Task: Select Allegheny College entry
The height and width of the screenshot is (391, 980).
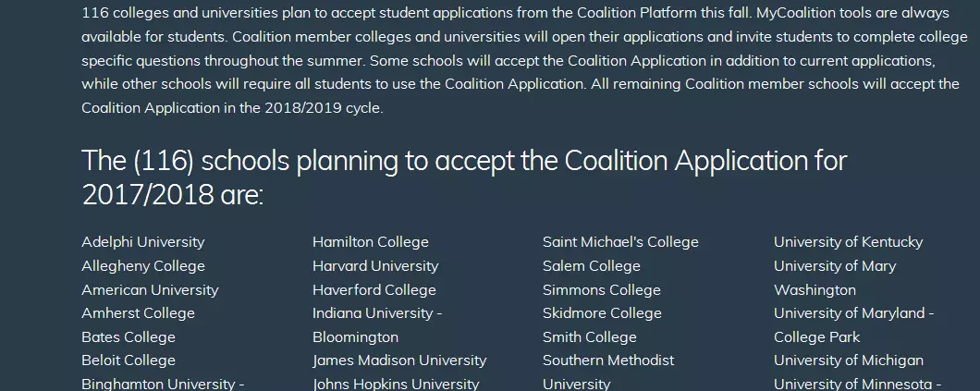Action: pyautogui.click(x=143, y=266)
